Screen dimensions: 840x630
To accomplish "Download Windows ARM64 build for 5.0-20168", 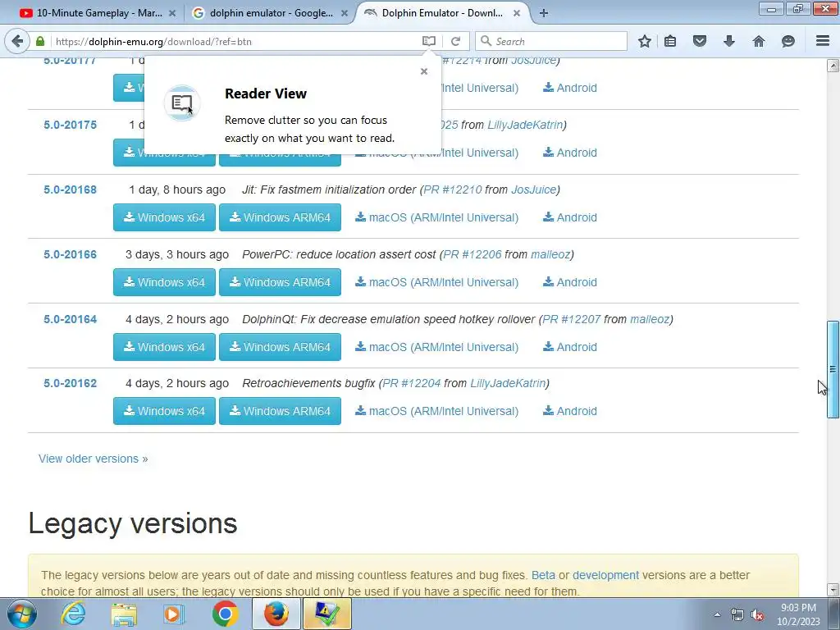I will pyautogui.click(x=281, y=217).
